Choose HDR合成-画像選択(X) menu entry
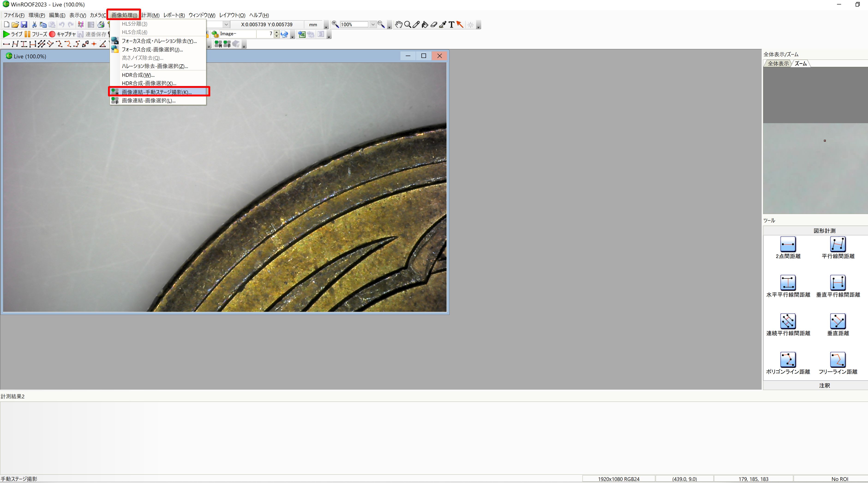 [158, 83]
